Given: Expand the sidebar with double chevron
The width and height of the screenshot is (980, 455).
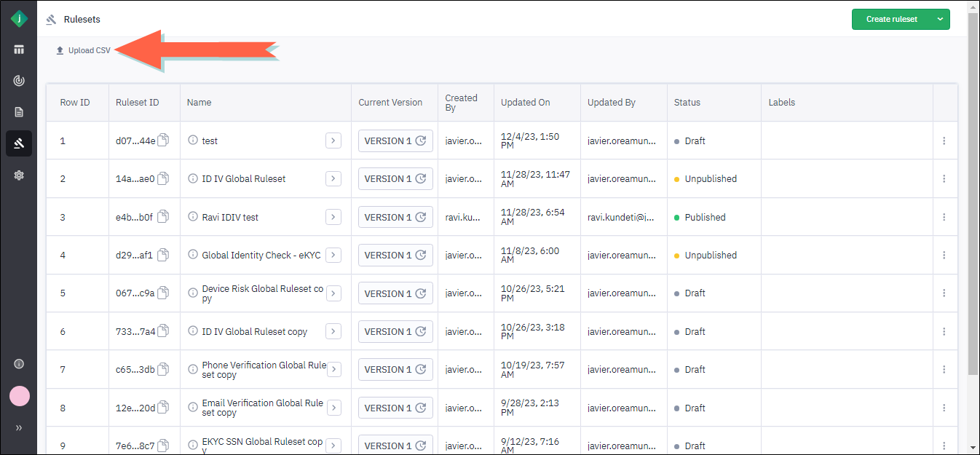Looking at the screenshot, I should pyautogui.click(x=19, y=428).
